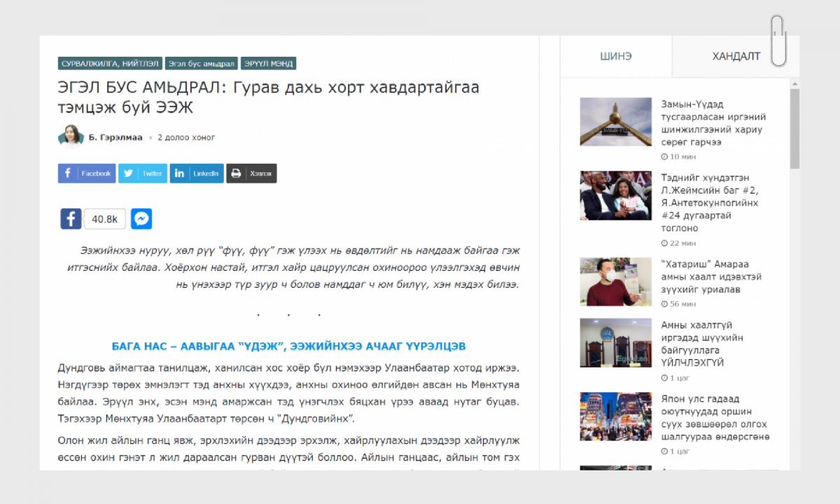Share the article via LinkedIn
Screen dimensions: 840x504
tap(197, 174)
